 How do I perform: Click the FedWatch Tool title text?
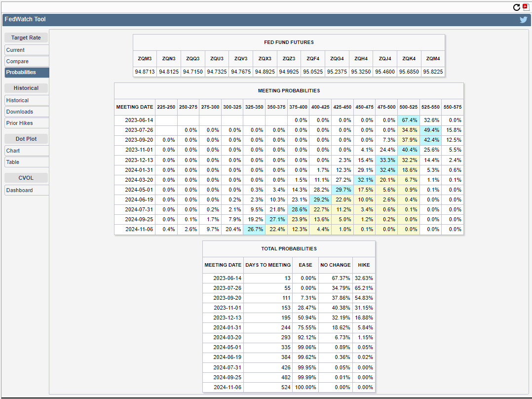click(25, 19)
